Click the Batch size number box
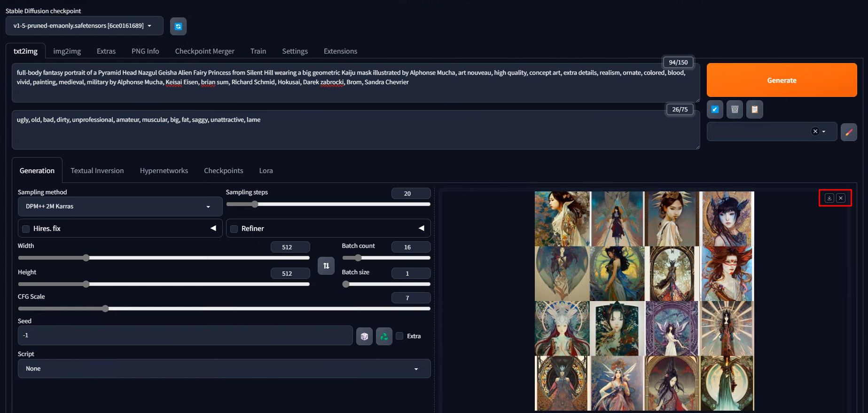Viewport: 868px width, 413px height. pyautogui.click(x=411, y=273)
